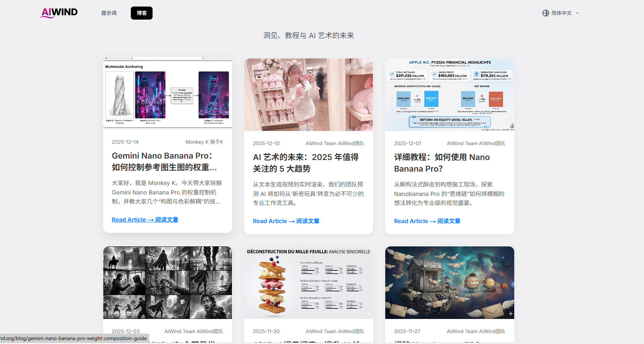Open the Gemini Nano Banana Pro article title
The height and width of the screenshot is (344, 644).
[165, 161]
